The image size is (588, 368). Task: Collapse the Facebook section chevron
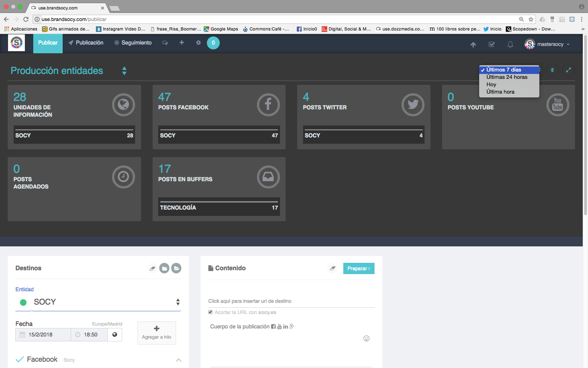coord(178,360)
